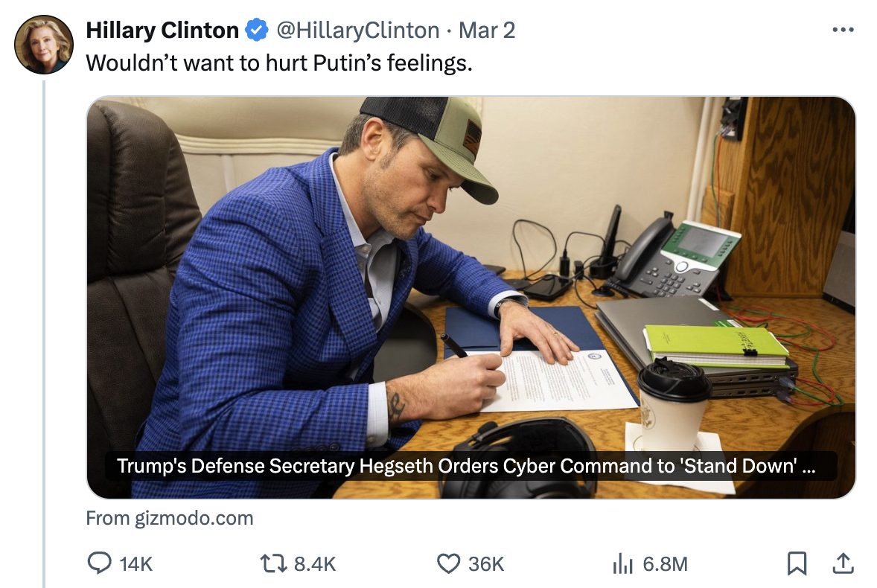Click the 14K replies count
The height and width of the screenshot is (588, 877).
click(x=135, y=565)
